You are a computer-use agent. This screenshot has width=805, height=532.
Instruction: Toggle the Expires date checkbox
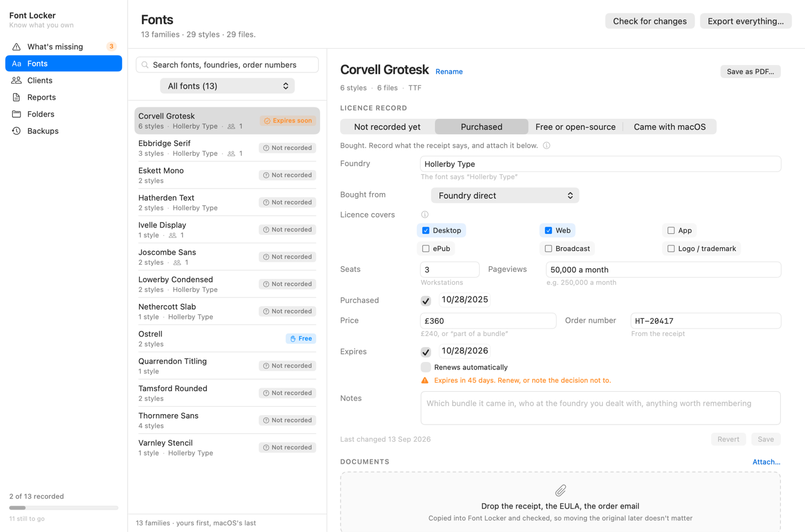425,352
